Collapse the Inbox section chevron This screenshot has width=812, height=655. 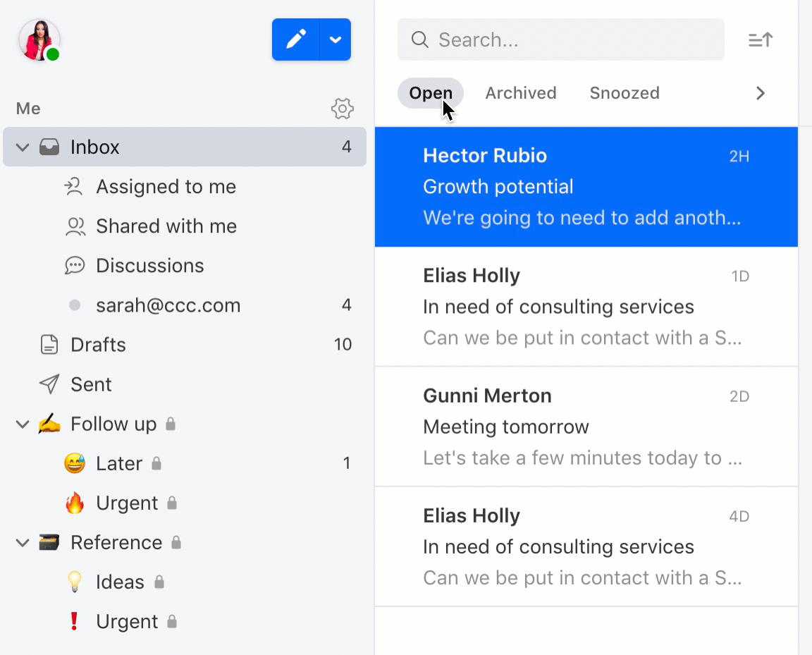[23, 147]
